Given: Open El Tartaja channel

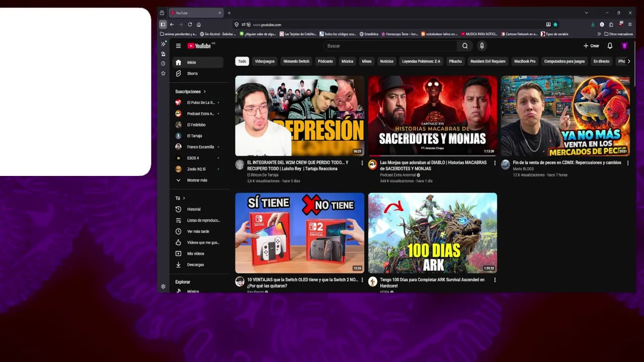Looking at the screenshot, I should pos(198,136).
